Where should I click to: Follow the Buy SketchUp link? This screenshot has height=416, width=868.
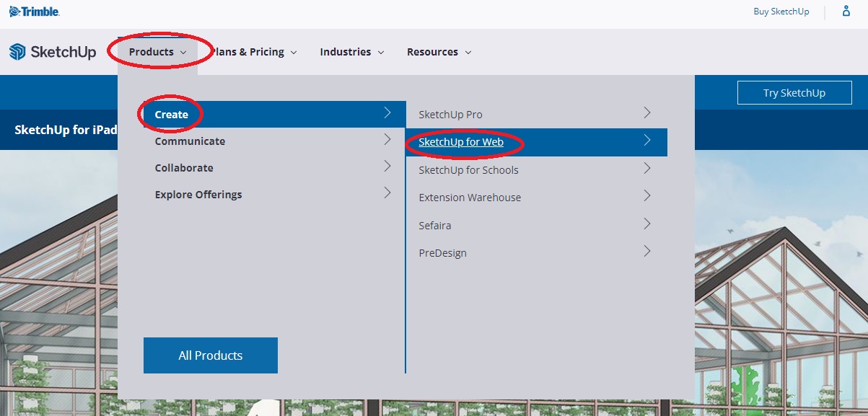coord(781,12)
